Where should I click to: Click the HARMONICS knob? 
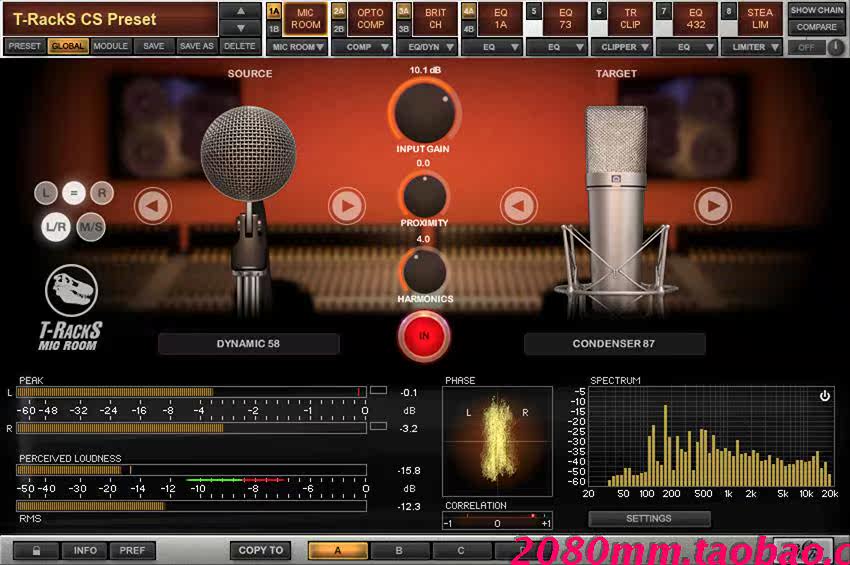coord(424,272)
